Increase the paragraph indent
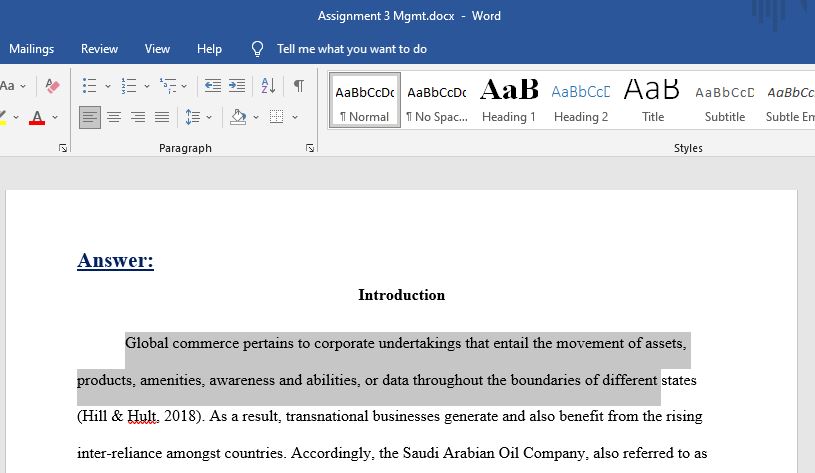 (237, 86)
